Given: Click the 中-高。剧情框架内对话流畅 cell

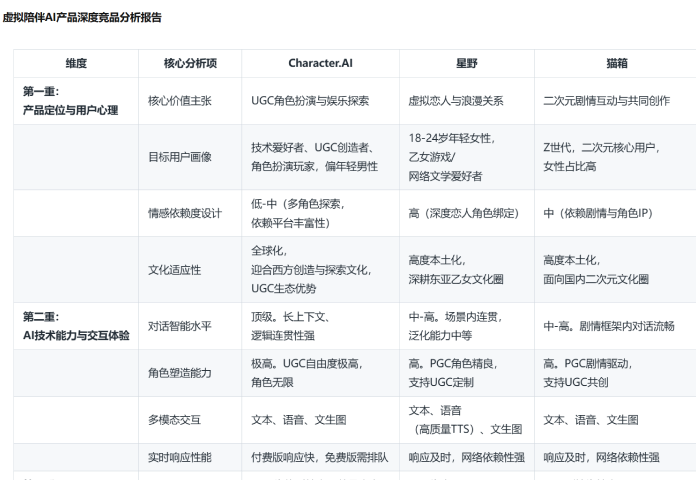Looking at the screenshot, I should 615,326.
